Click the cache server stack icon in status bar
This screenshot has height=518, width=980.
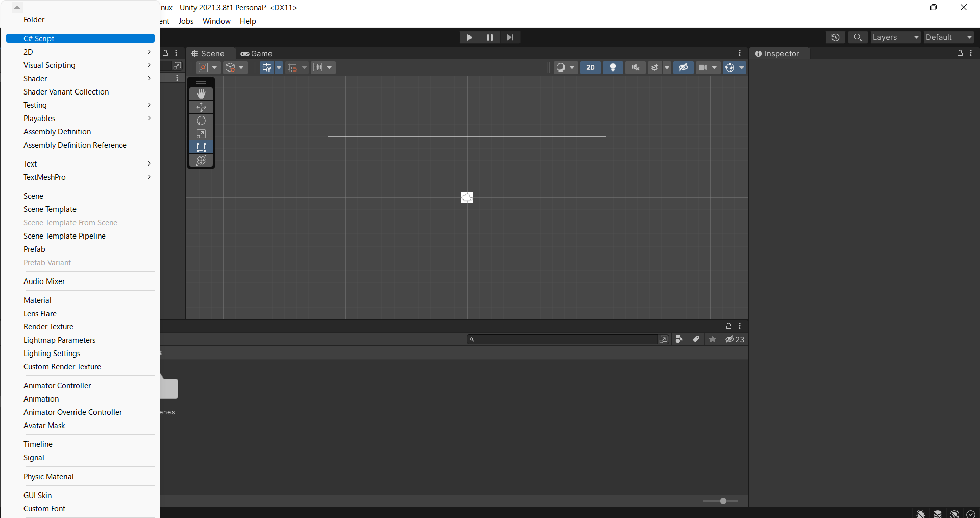tap(938, 514)
